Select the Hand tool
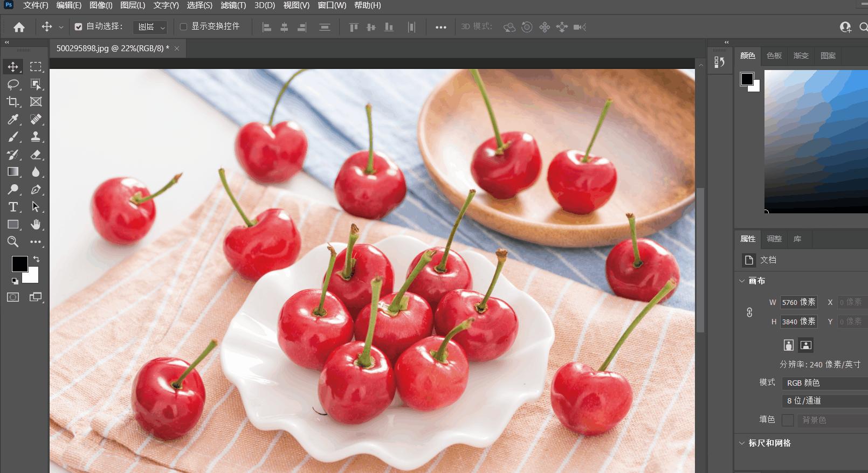 point(36,225)
